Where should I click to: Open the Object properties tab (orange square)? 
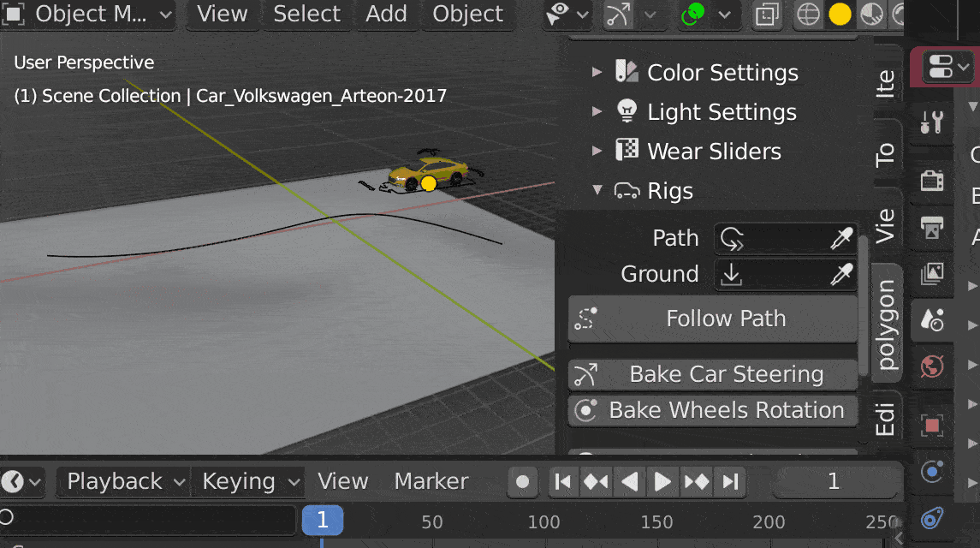pos(931,425)
